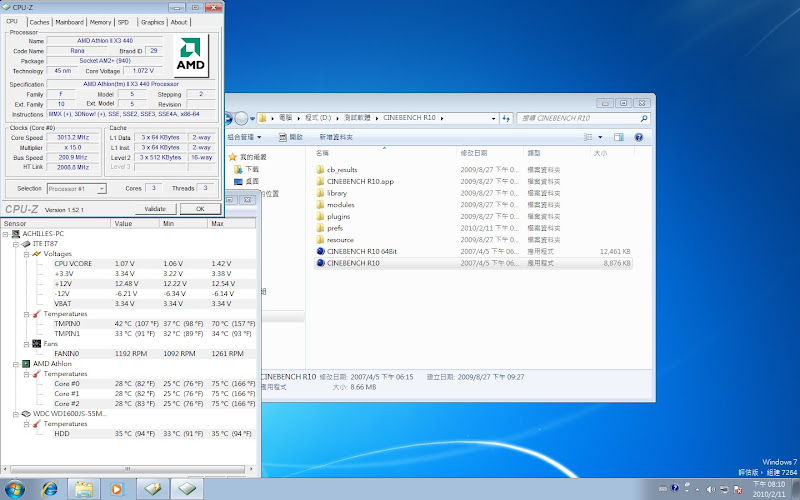Select the resource folder
This screenshot has width=800, height=500.
[340, 240]
